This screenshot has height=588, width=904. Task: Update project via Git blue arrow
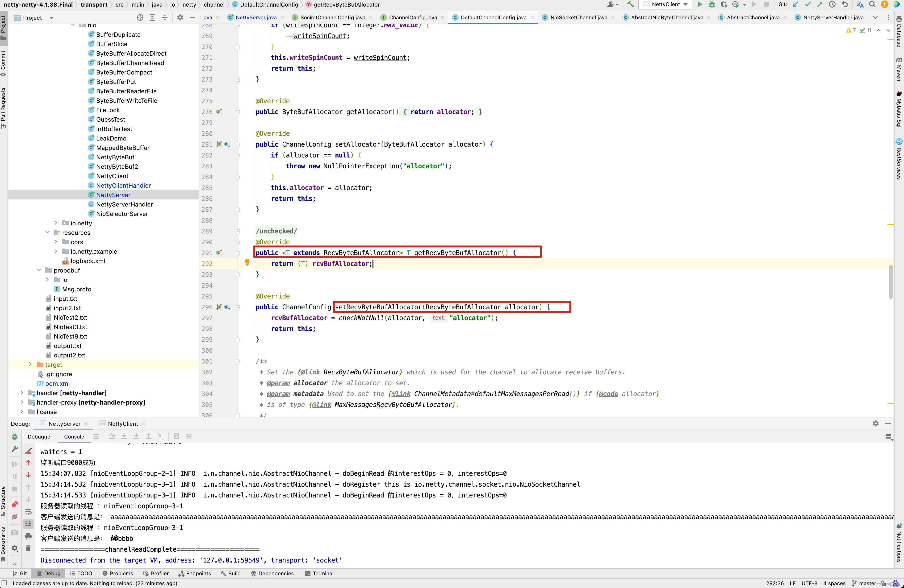coord(796,4)
